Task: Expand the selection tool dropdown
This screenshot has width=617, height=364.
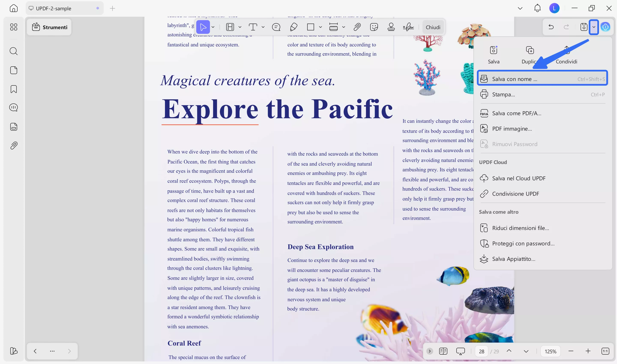Action: (x=213, y=27)
